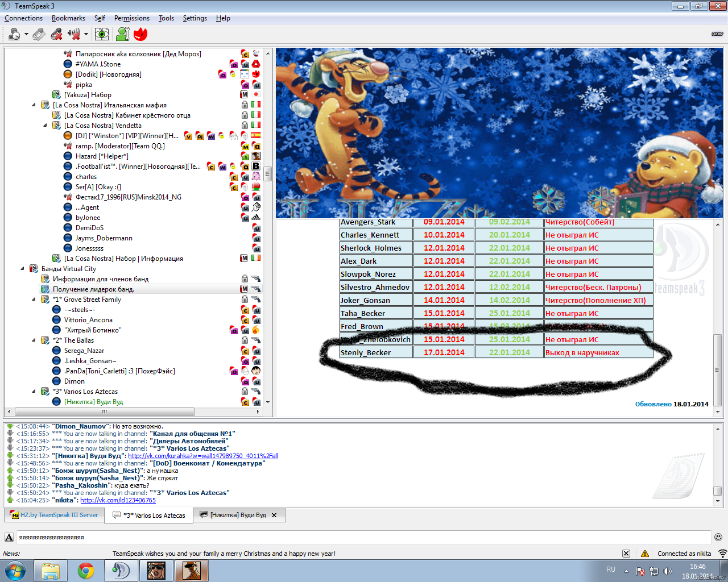Viewport: 728px width, 582px height.
Task: Click the Italian flag icon beside Vendetta
Action: pos(256,126)
